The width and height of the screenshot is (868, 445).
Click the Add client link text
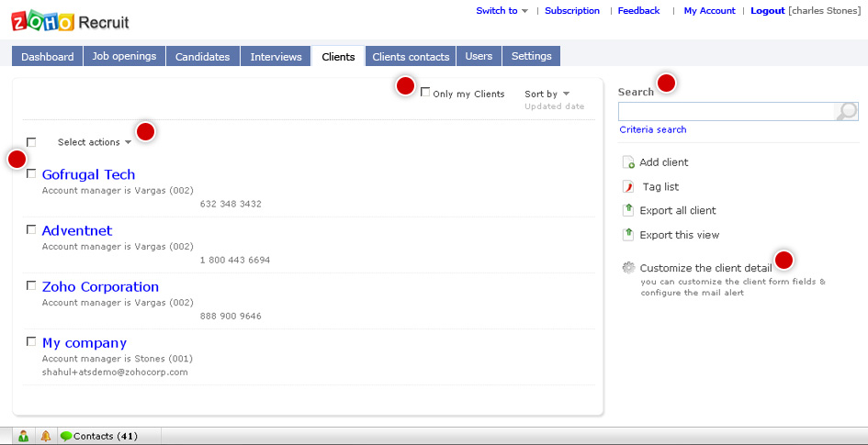click(x=664, y=162)
